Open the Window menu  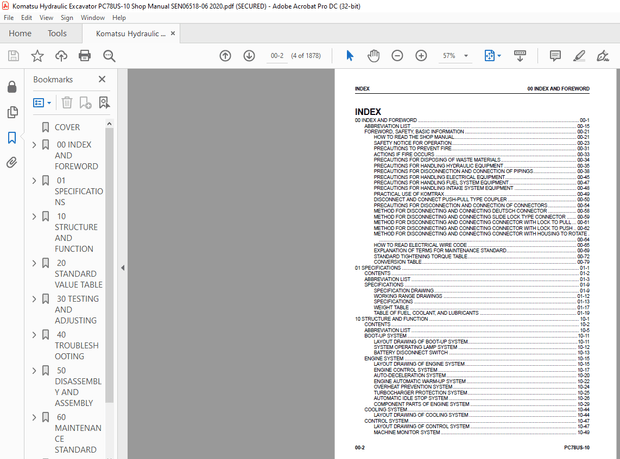93,18
